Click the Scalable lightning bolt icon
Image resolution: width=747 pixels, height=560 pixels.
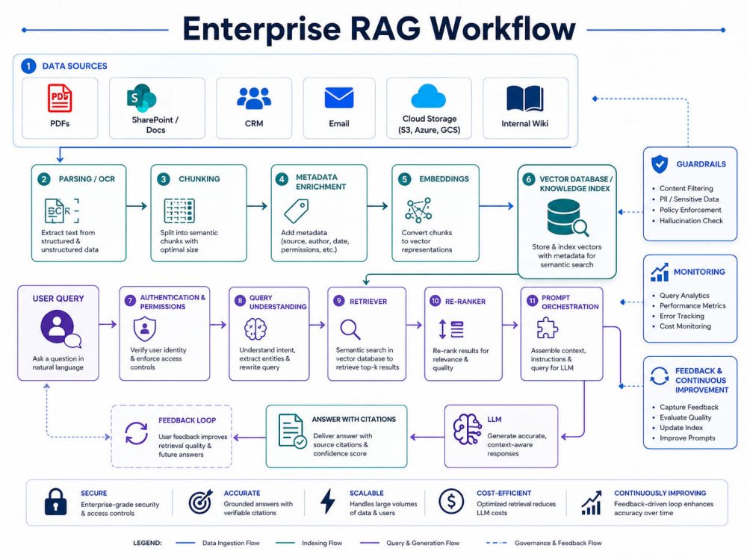[x=328, y=501]
